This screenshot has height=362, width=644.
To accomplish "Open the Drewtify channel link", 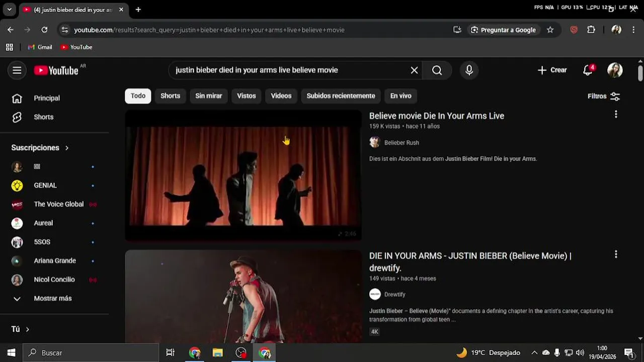I will coord(395,295).
